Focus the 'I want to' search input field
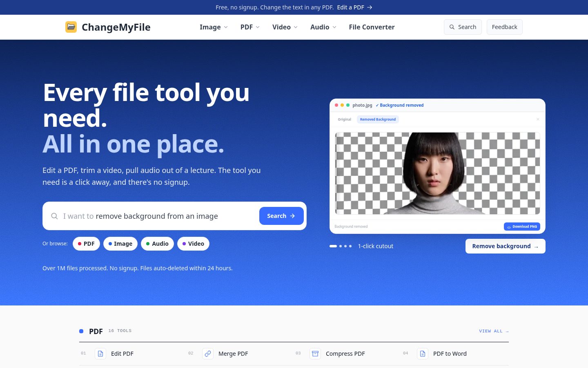 coord(158,216)
